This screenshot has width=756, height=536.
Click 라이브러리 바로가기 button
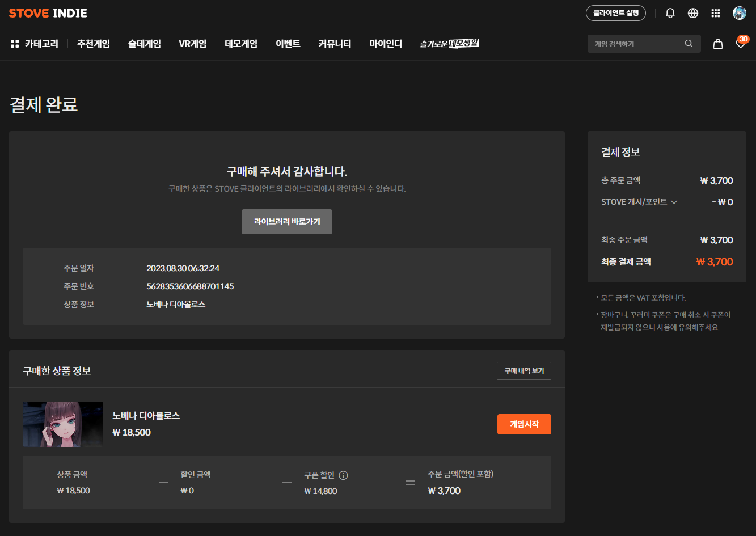tap(287, 222)
